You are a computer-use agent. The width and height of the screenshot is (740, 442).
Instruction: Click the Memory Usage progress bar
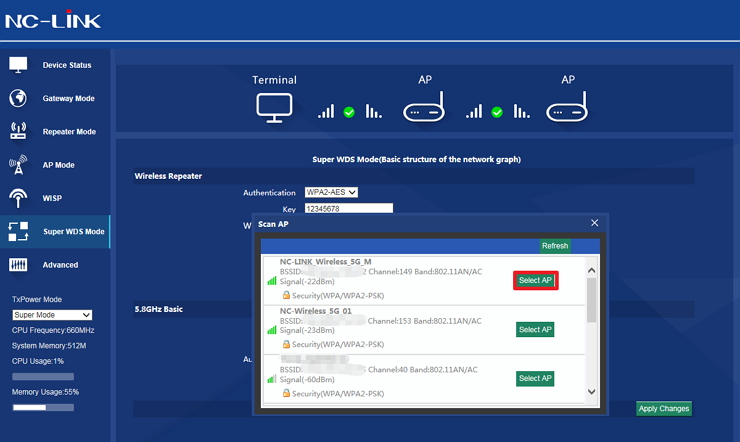tap(43, 407)
